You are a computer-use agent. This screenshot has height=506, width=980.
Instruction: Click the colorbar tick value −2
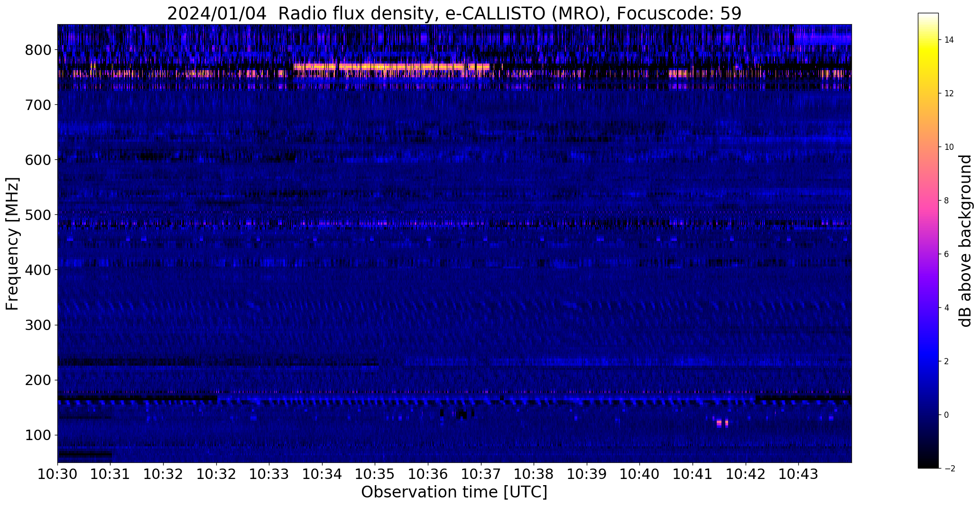(x=950, y=469)
